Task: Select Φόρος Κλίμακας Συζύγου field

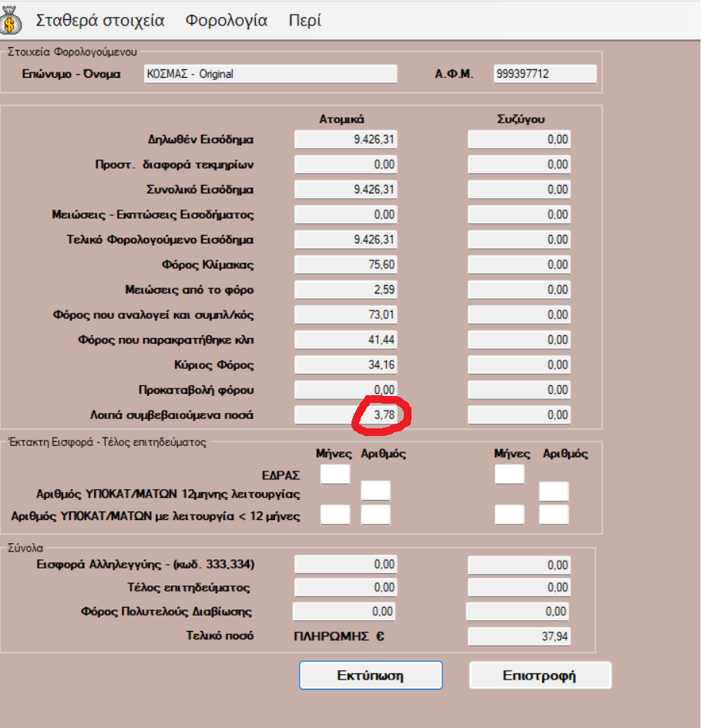Action: pos(519,265)
